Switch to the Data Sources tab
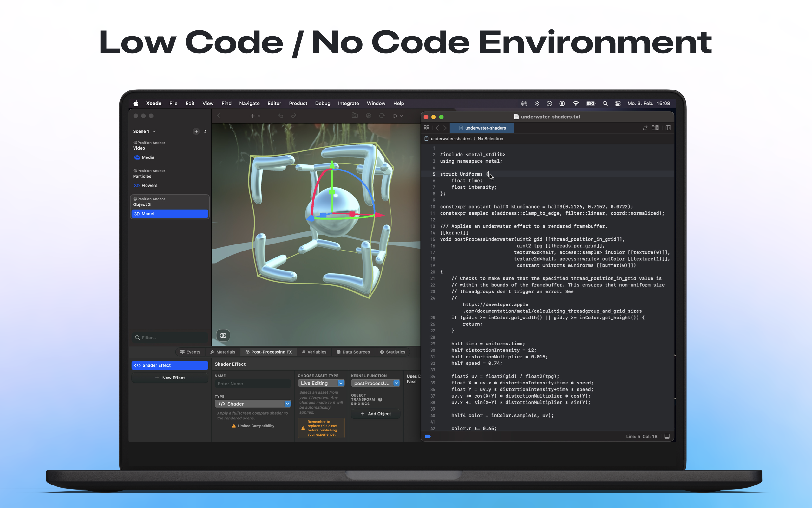Screen dimensions: 812x508 pos(353,352)
